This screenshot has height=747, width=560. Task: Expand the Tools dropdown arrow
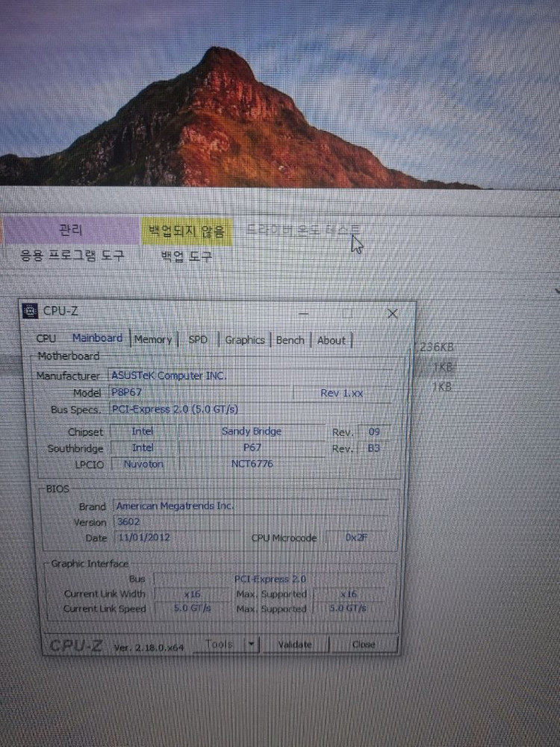pos(252,645)
